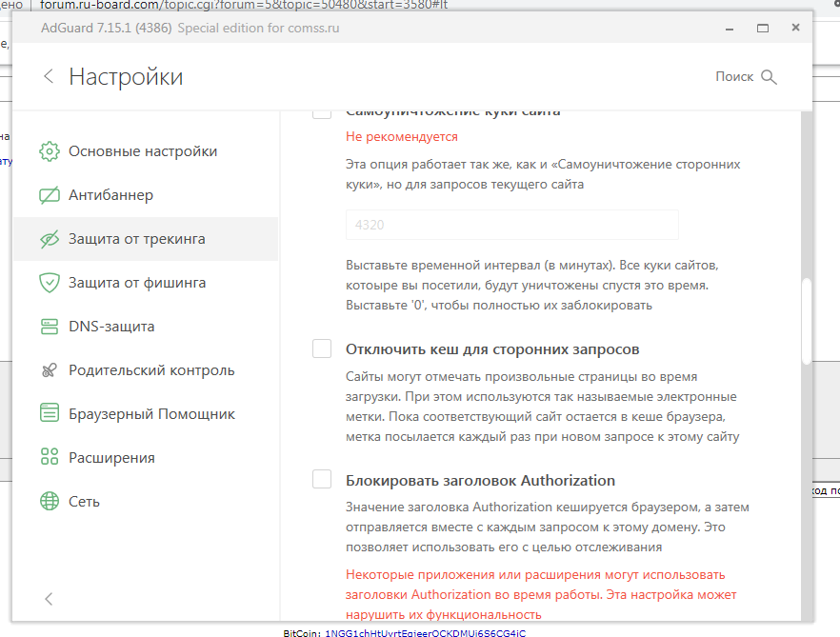Click the Родительский контроль icon
The height and width of the screenshot is (637, 840).
[50, 370]
